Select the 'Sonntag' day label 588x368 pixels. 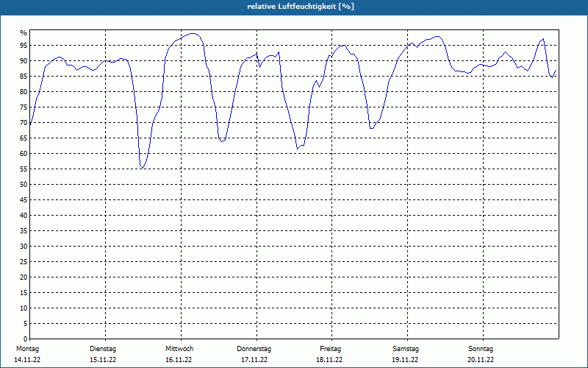[481, 349]
